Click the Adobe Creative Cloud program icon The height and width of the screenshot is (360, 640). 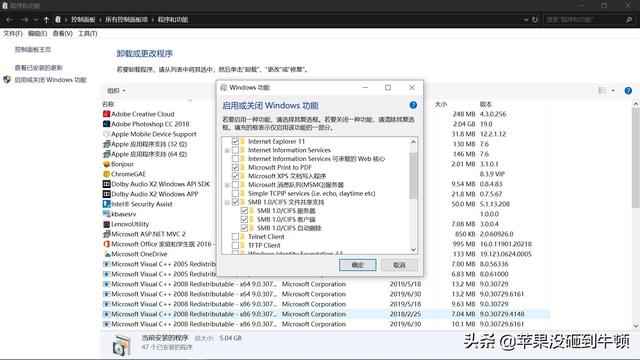click(107, 114)
